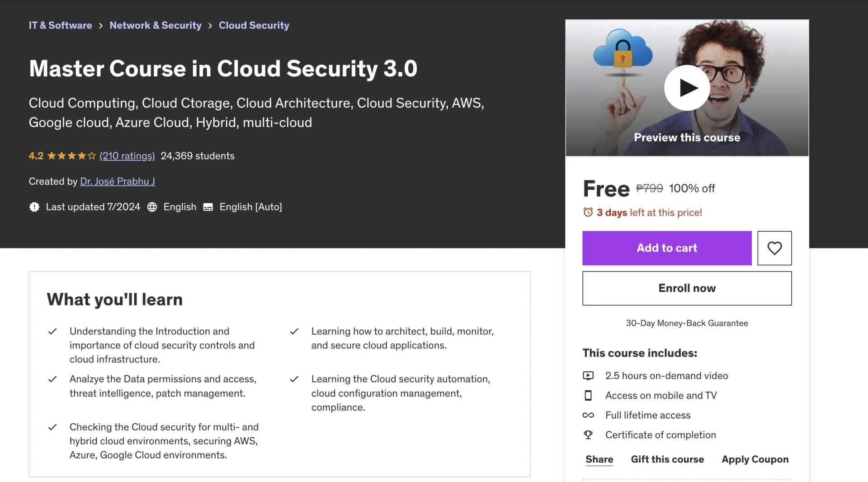Click the globe language icon

point(152,207)
